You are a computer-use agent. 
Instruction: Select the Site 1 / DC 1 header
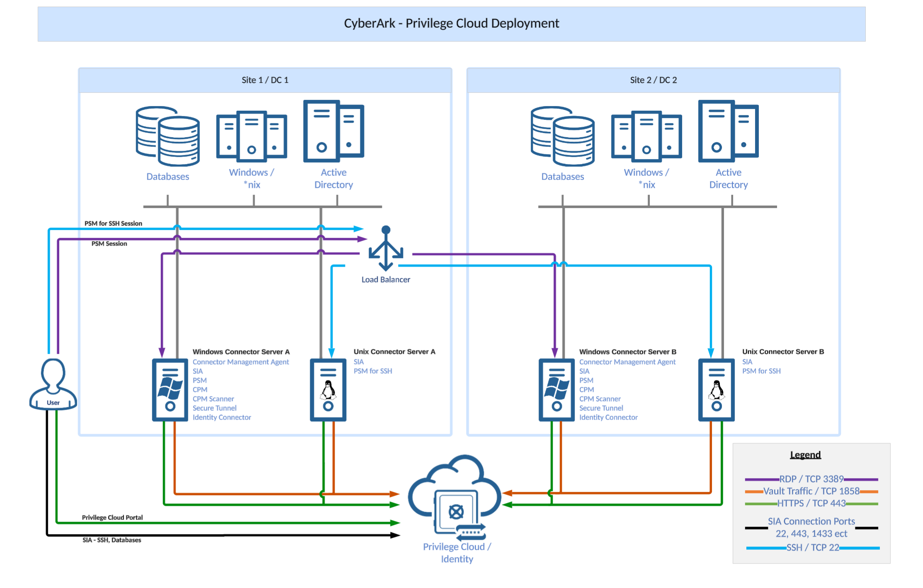tap(265, 80)
